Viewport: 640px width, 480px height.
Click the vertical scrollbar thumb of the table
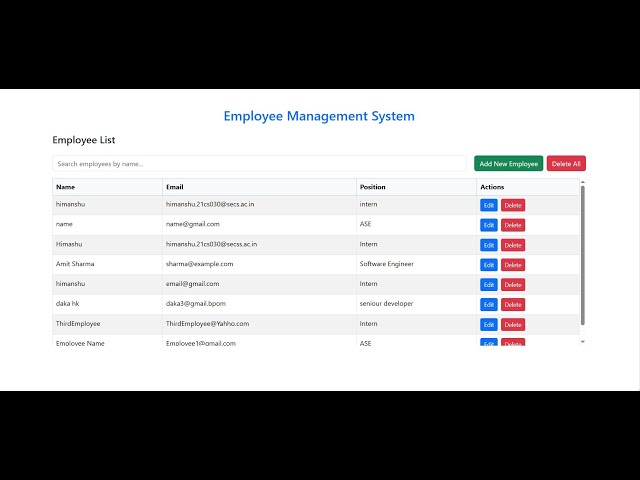coord(582,256)
